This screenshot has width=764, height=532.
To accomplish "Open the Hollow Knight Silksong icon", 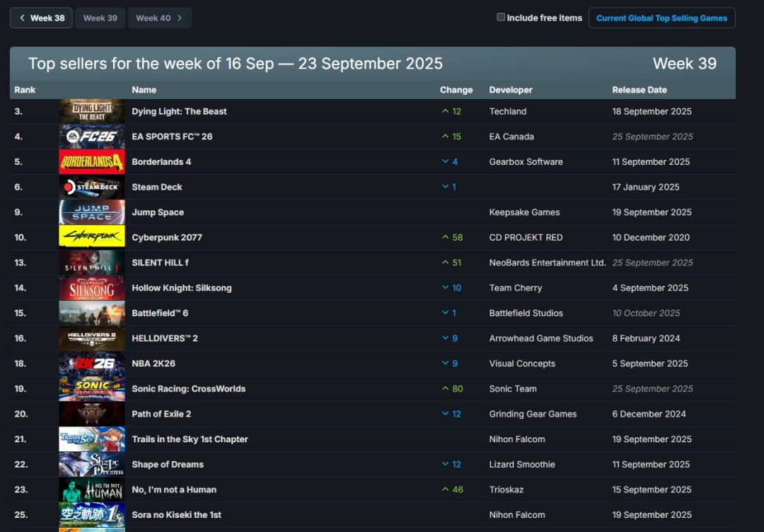I will (92, 288).
